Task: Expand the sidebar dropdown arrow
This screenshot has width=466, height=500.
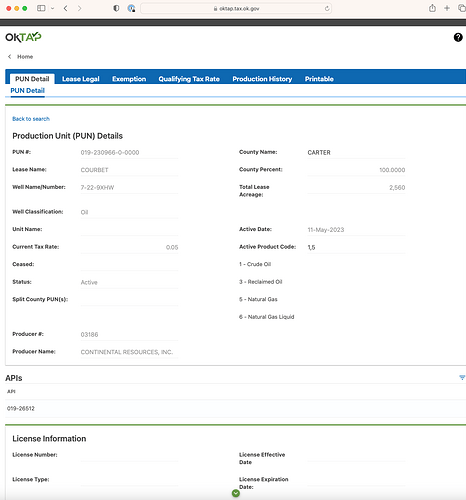Action: [x=53, y=8]
